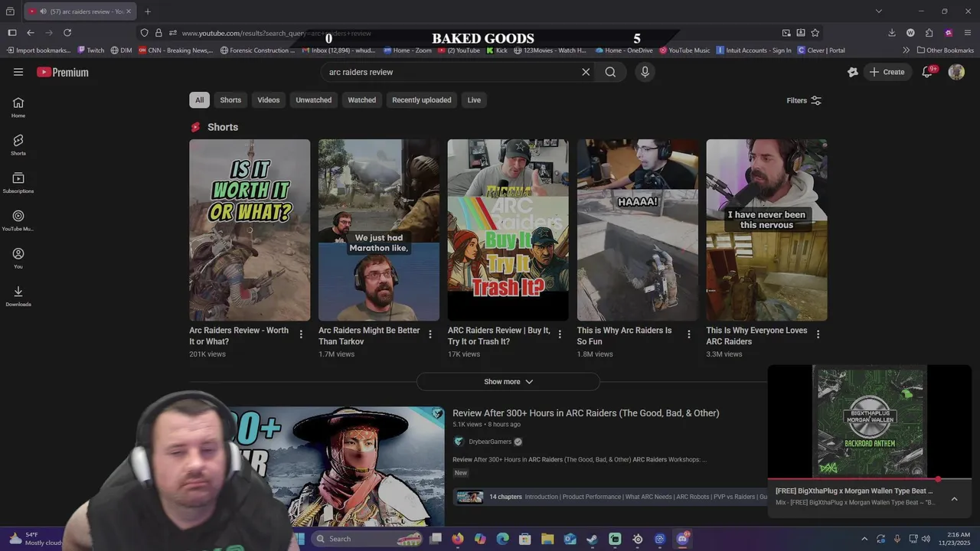Image resolution: width=980 pixels, height=551 pixels.
Task: Open options for 'Buy It, Try It' short
Action: (x=560, y=334)
